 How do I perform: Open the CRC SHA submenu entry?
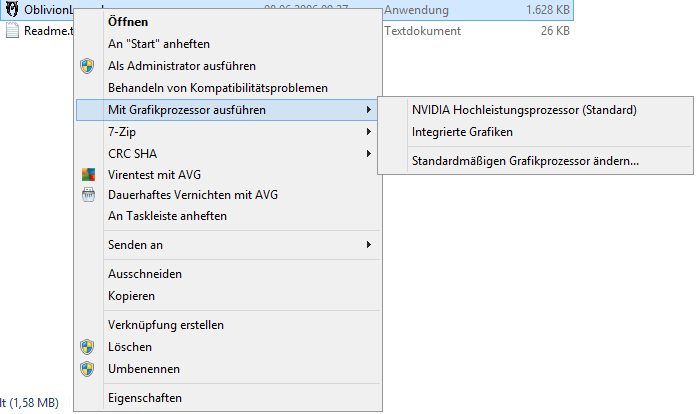[227, 154]
